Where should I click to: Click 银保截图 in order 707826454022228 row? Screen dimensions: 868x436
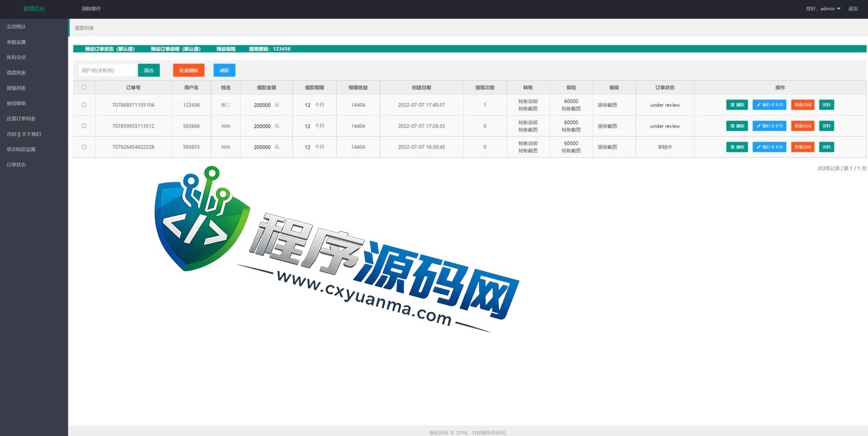click(x=607, y=147)
